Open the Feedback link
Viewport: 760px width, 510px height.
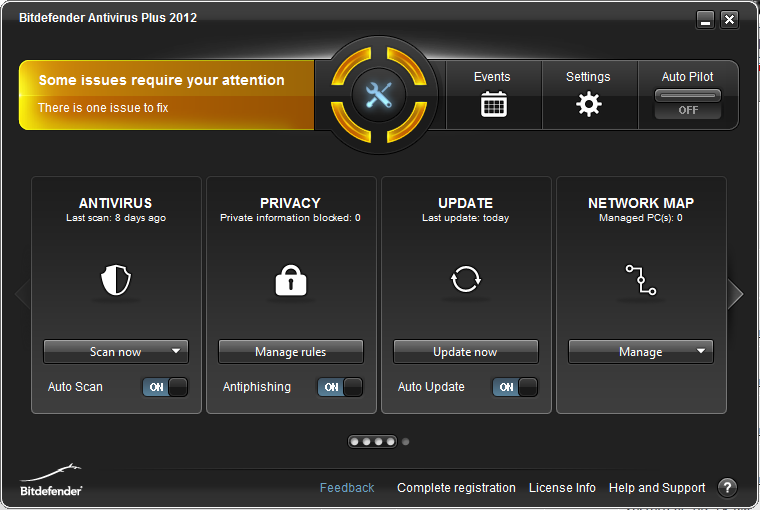(x=347, y=488)
